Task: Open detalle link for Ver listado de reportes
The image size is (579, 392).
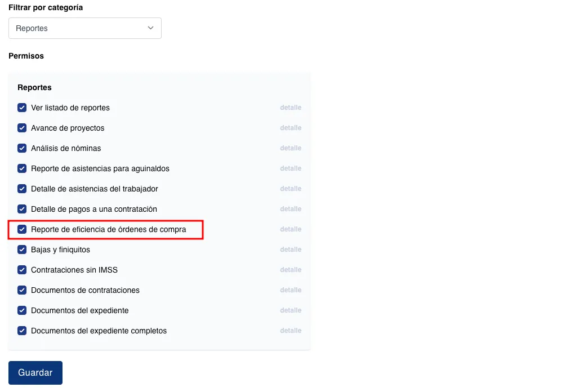Action: click(291, 108)
